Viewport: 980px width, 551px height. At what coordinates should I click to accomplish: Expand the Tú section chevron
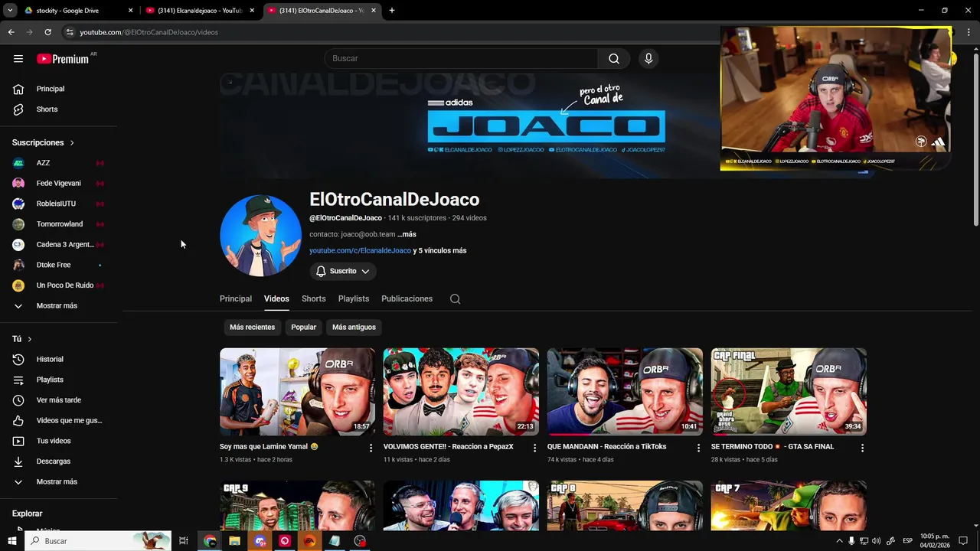[30, 339]
